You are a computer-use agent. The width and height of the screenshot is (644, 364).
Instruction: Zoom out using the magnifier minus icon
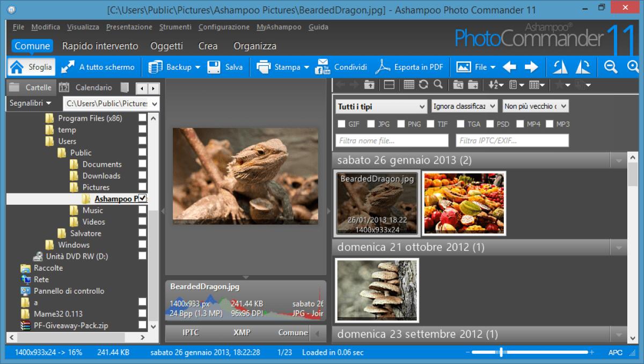point(611,66)
